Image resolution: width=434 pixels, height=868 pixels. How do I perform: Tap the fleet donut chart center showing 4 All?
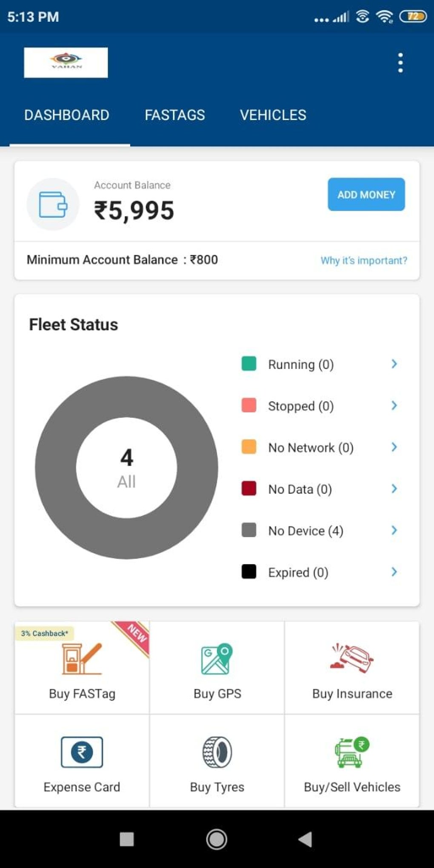[x=126, y=468]
